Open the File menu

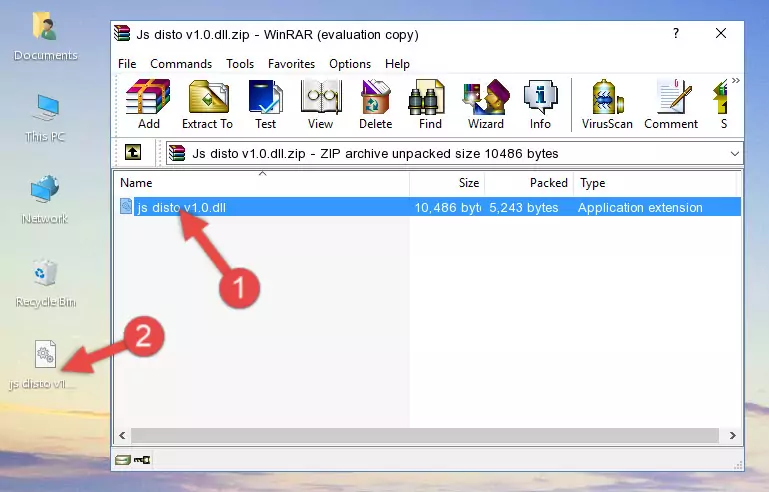coord(127,64)
